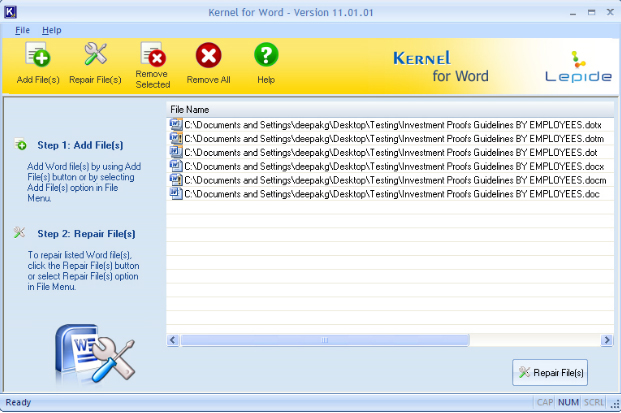The height and width of the screenshot is (413, 621).
Task: Click the green Help question mark icon
Action: [266, 55]
